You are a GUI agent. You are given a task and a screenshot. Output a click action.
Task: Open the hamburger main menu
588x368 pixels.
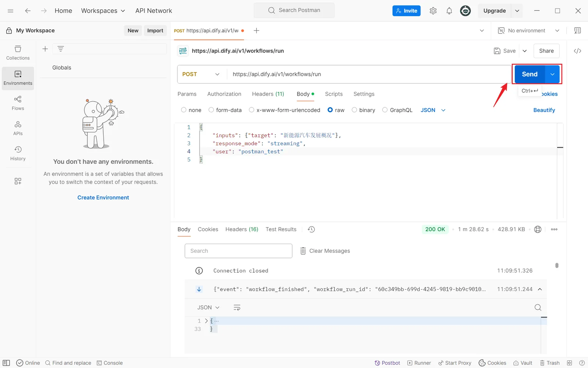(x=11, y=11)
